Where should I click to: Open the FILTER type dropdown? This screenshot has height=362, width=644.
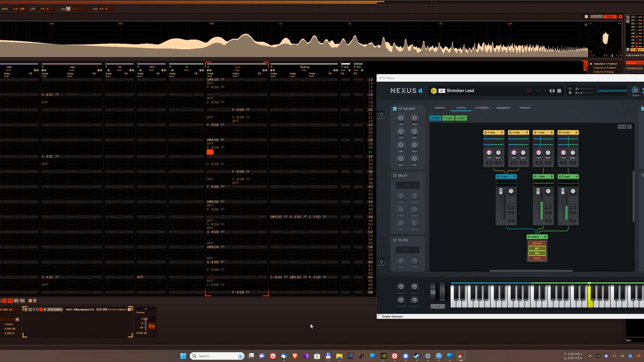point(408,250)
